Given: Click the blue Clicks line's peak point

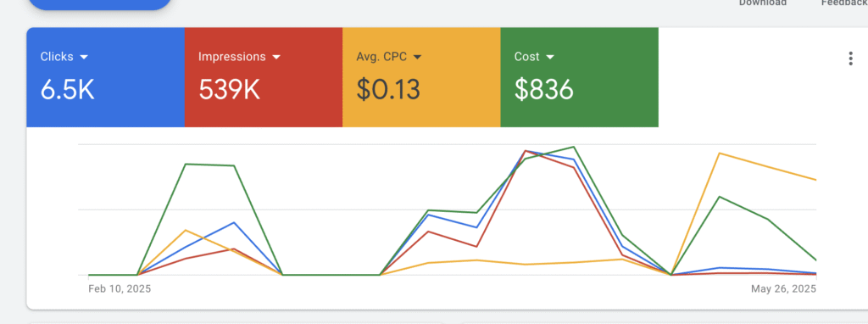Looking at the screenshot, I should (525, 151).
